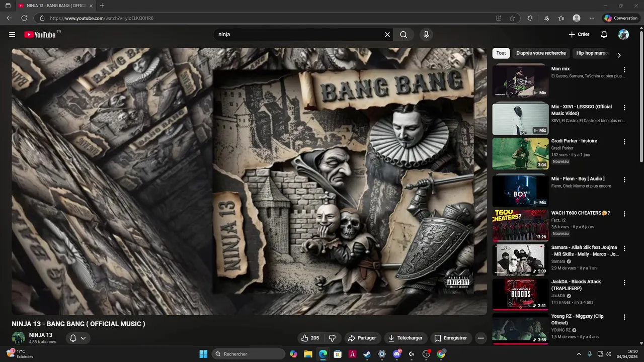Open options for Mon mix
This screenshot has height=362, width=644.
pos(624,70)
